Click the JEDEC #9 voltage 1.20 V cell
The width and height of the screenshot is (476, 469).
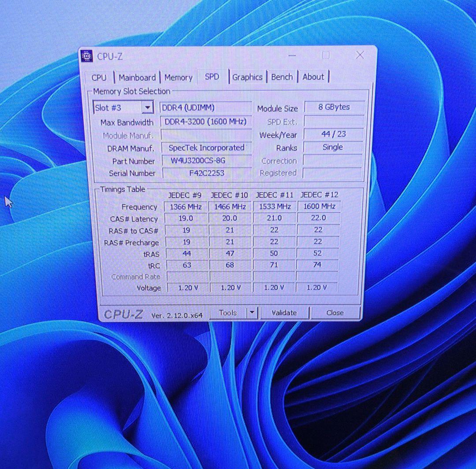click(188, 288)
